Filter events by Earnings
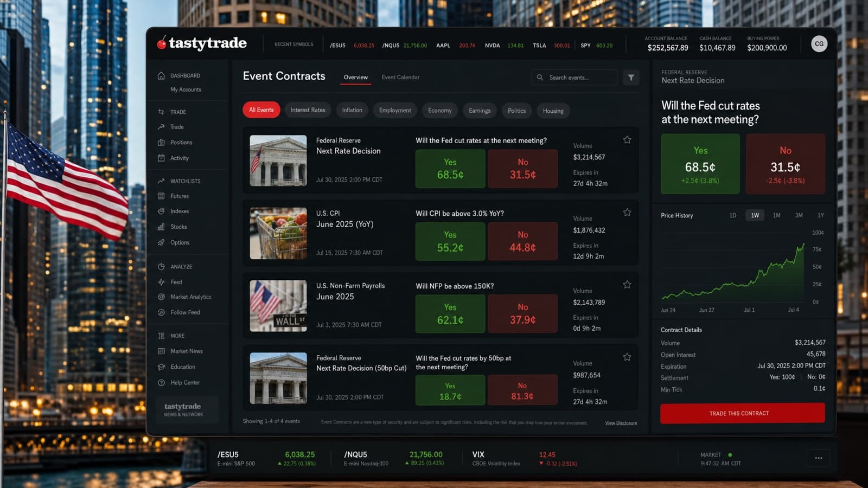 point(480,111)
